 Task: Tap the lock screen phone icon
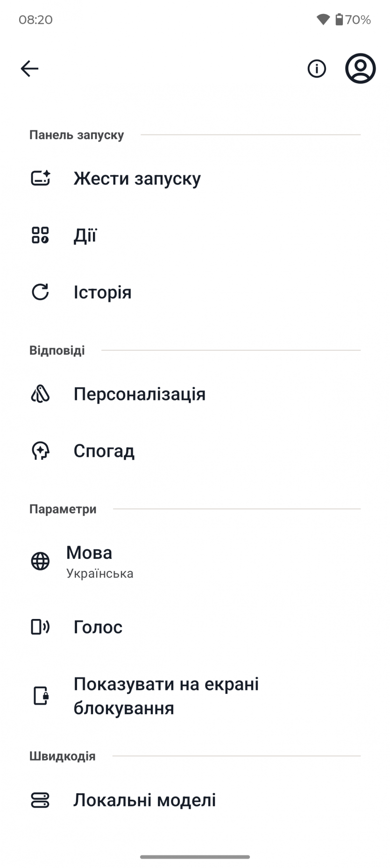41,696
